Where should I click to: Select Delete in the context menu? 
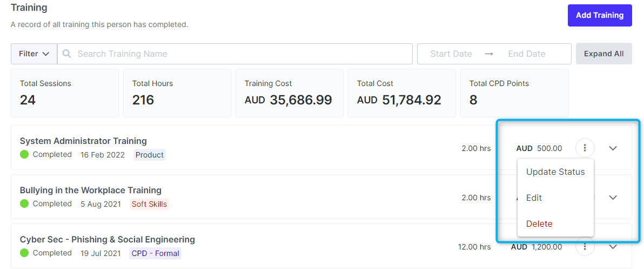539,224
